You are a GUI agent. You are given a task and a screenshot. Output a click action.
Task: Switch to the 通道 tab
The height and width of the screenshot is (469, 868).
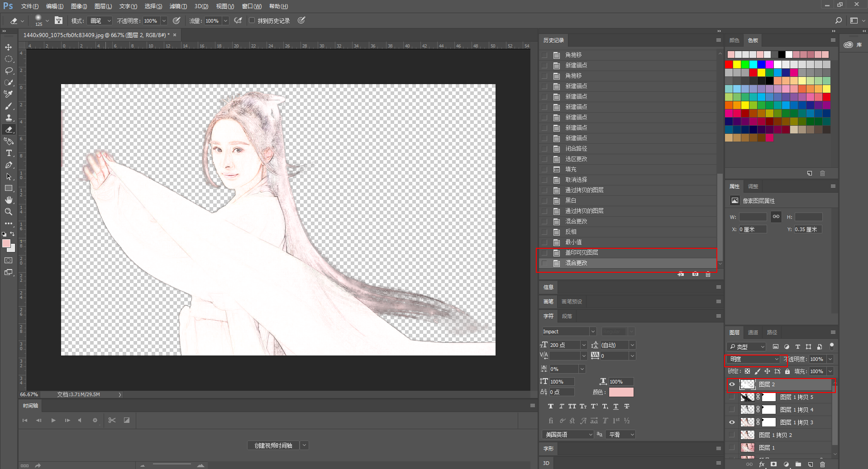pyautogui.click(x=753, y=332)
